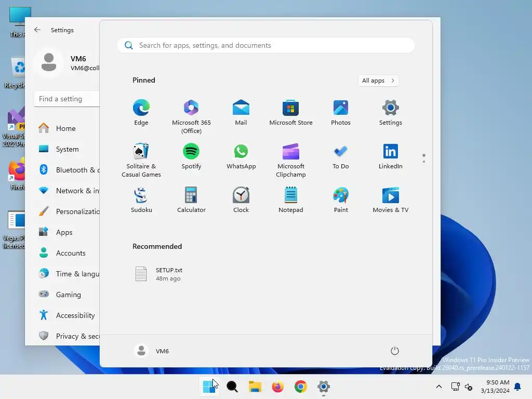
Task: Launch Paint from Start menu
Action: click(341, 200)
